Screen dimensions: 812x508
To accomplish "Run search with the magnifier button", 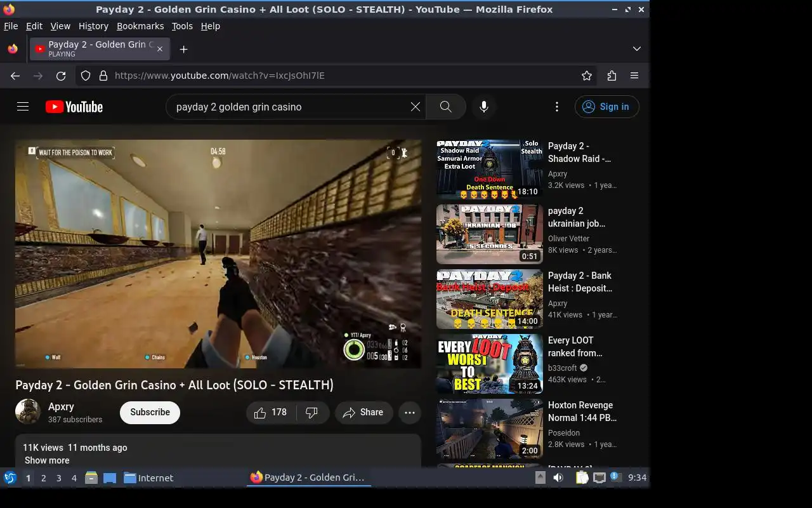I will pos(446,107).
